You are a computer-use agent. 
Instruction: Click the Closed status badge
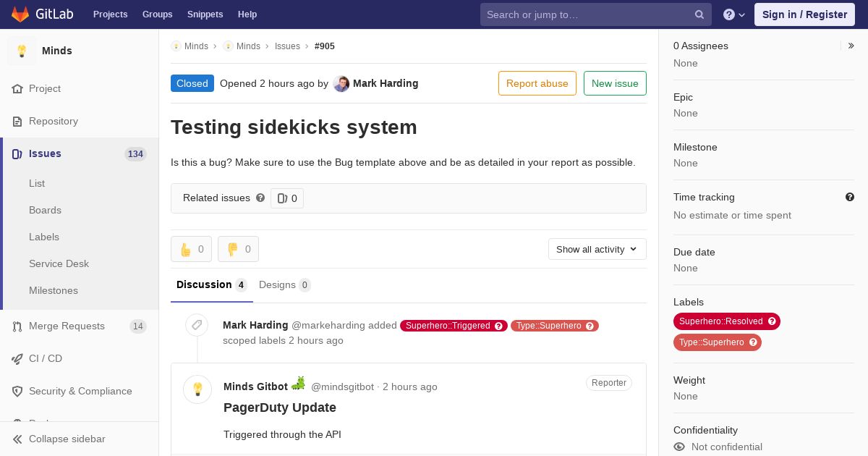[x=192, y=83]
